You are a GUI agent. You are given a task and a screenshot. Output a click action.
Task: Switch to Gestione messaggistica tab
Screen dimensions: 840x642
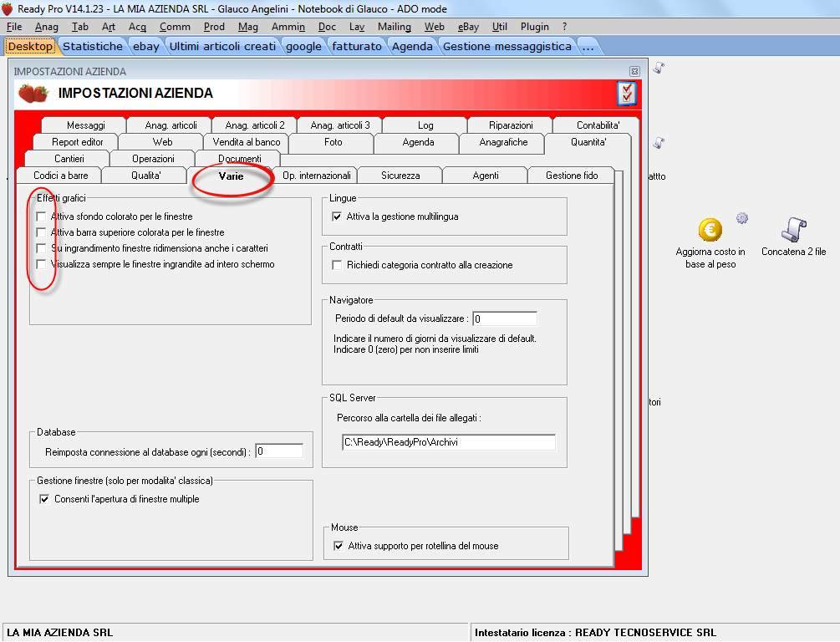[507, 47]
